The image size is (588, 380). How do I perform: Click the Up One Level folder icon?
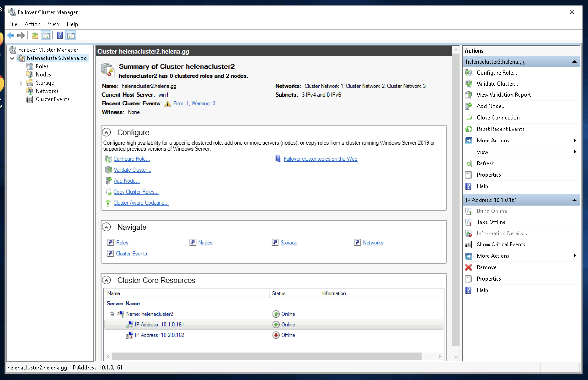35,35
